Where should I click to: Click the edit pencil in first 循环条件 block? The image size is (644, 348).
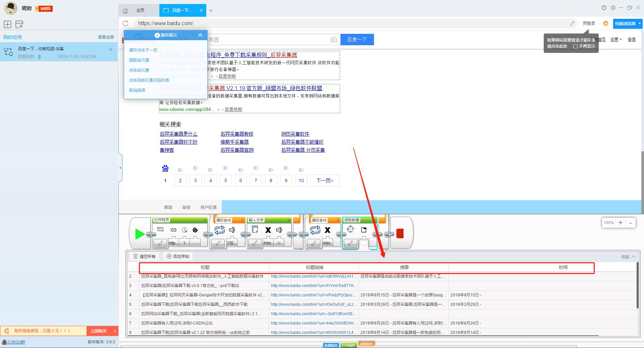click(x=218, y=243)
